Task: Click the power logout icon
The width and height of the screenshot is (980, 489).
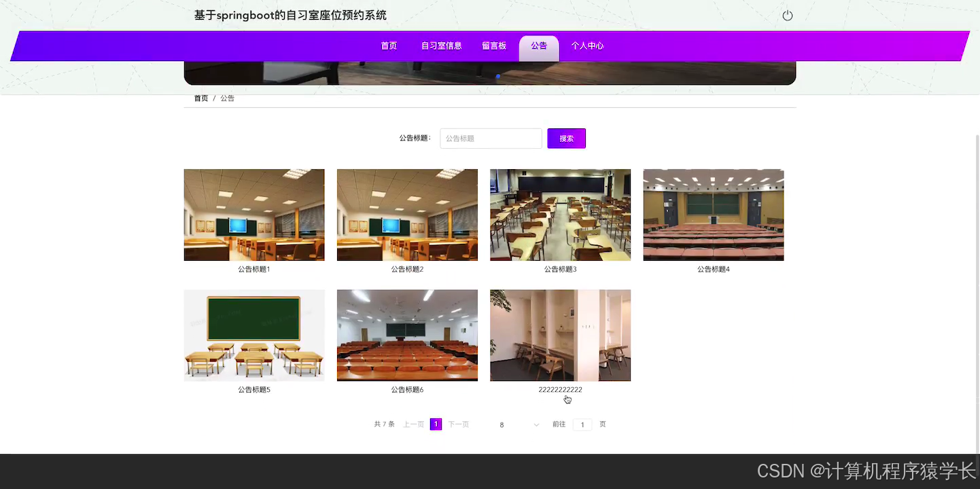Action: click(x=787, y=15)
